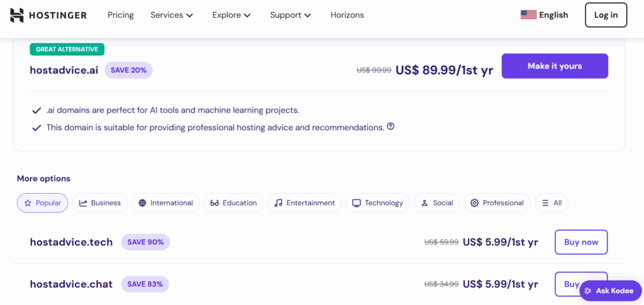Select the All category tab

pyautogui.click(x=551, y=202)
